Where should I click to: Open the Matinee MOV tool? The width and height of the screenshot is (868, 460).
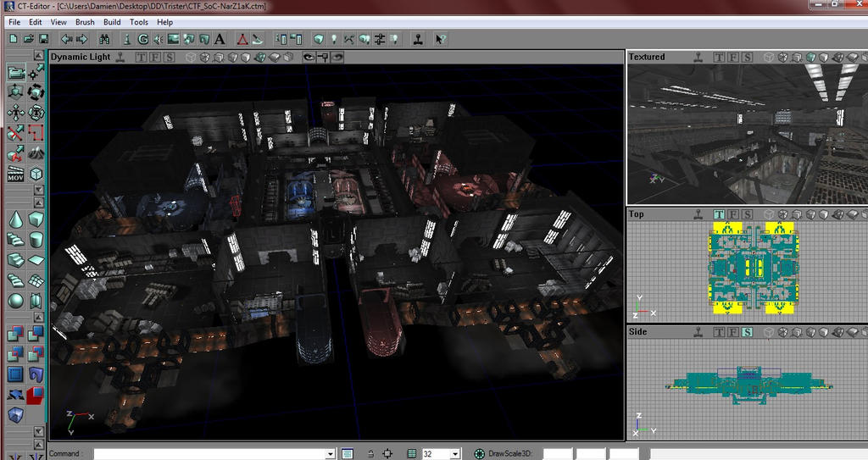pyautogui.click(x=16, y=174)
